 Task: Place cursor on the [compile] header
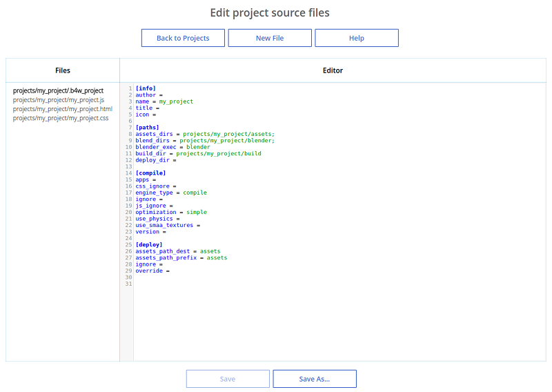(150, 173)
